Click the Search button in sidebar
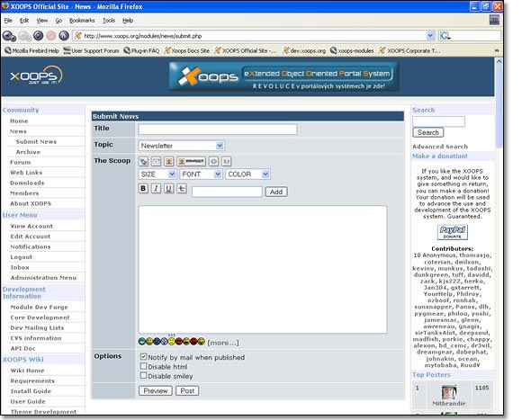This screenshot has width=522, height=420. pos(428,132)
